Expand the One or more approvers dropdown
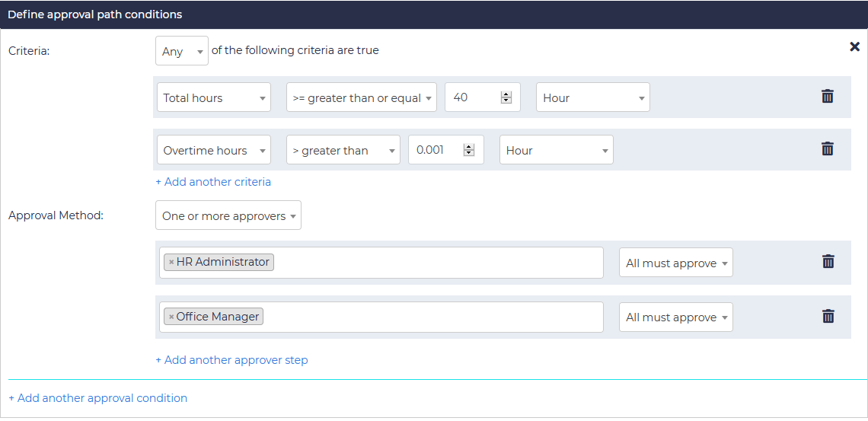Image resolution: width=868 pixels, height=421 pixels. [228, 215]
